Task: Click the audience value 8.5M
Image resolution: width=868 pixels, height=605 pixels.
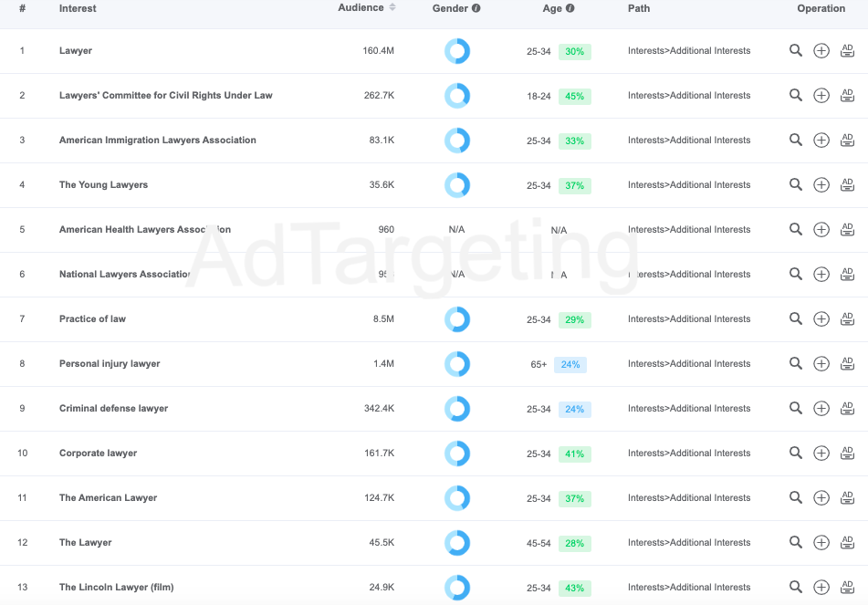Action: pos(383,318)
